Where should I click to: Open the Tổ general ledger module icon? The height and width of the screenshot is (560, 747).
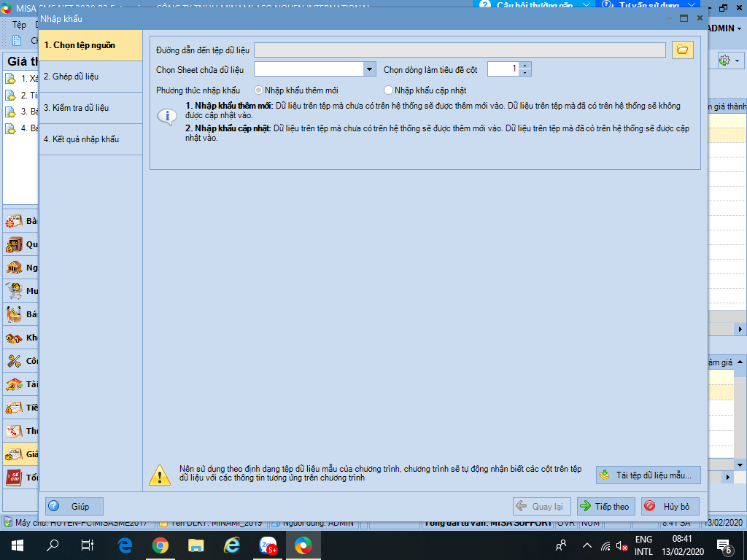tap(15, 478)
